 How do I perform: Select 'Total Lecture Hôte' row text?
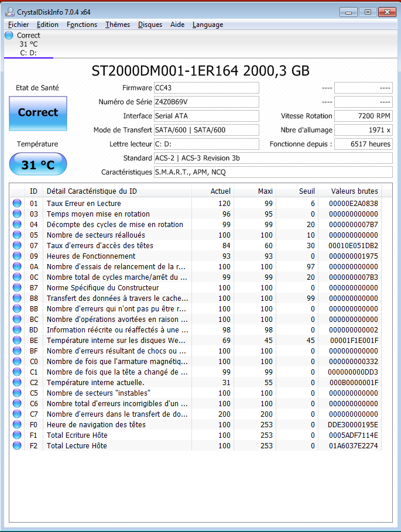[77, 445]
